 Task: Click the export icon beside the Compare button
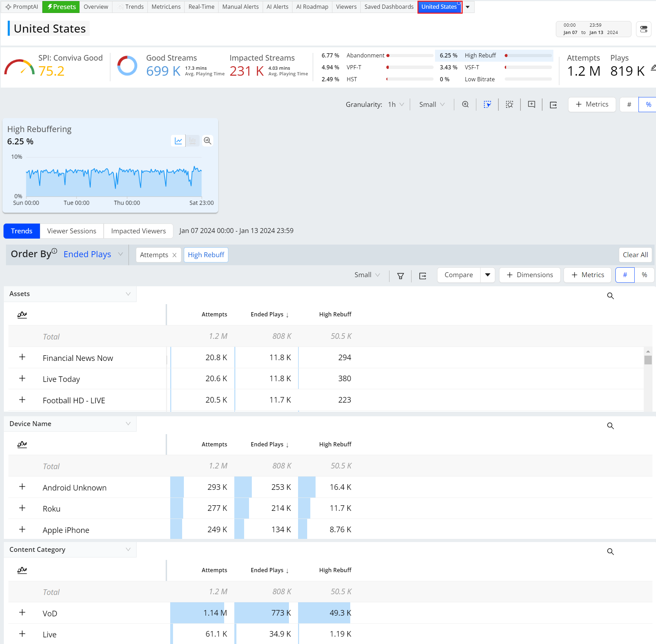point(423,276)
